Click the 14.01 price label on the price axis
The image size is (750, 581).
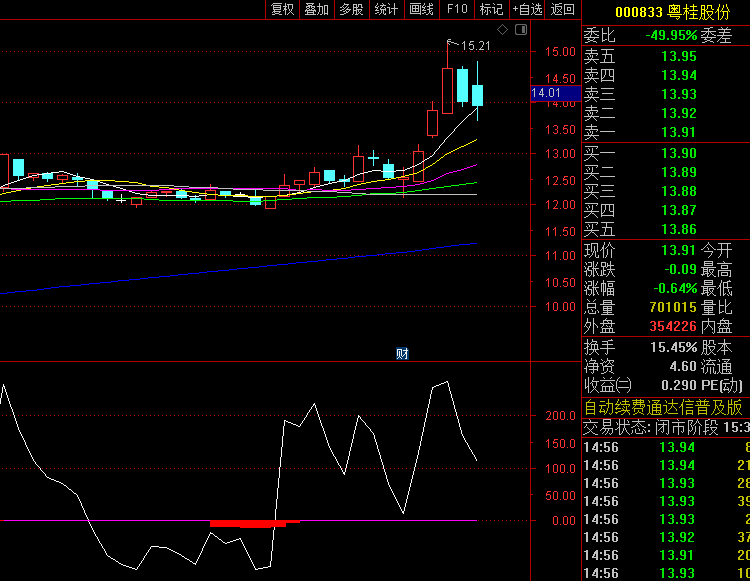[x=555, y=93]
